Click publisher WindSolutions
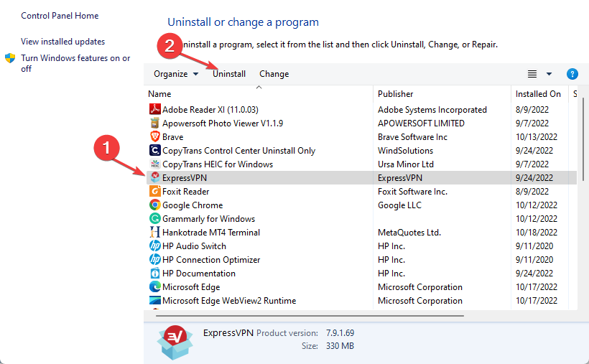Screen dimensions: 589x364 point(405,151)
